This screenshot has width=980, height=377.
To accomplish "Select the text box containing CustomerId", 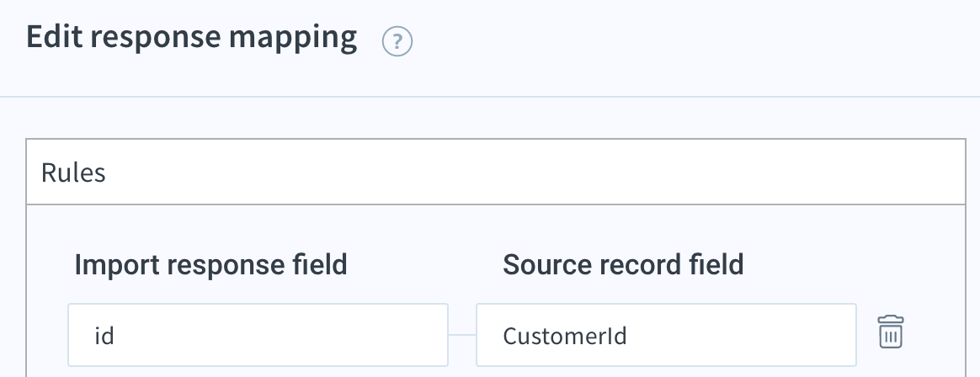I will point(666,335).
